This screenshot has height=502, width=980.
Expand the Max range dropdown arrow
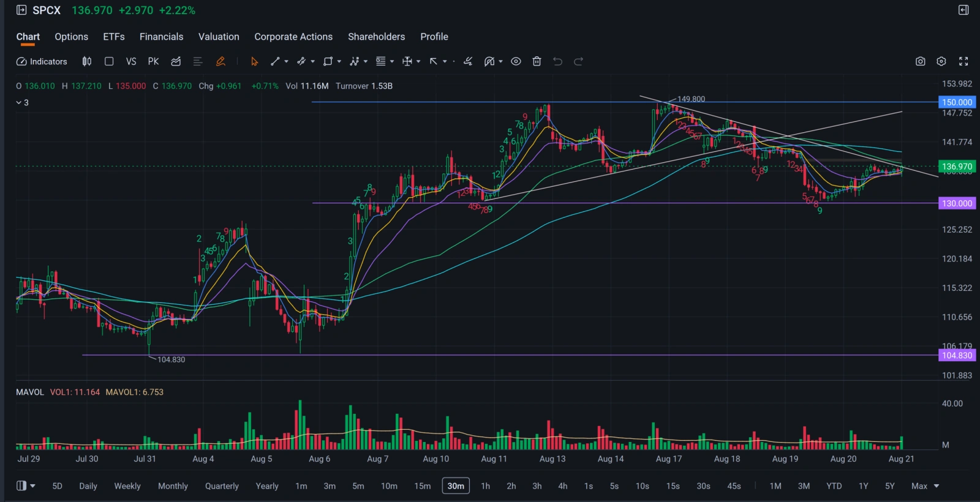[936, 486]
